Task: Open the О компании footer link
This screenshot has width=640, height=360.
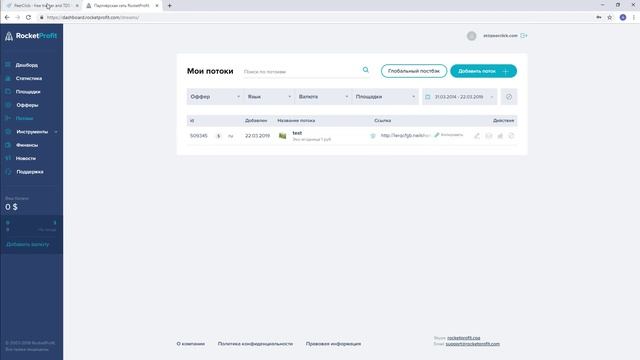Action: [x=191, y=344]
